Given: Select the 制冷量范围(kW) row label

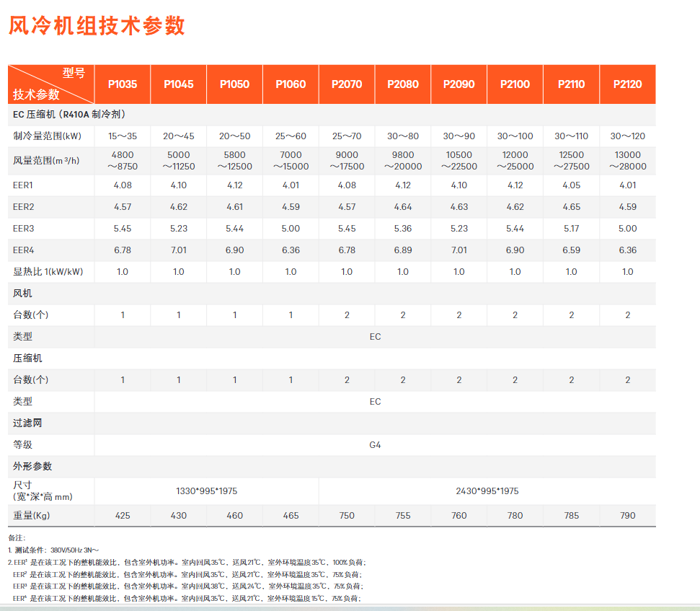Looking at the screenshot, I should [x=47, y=136].
